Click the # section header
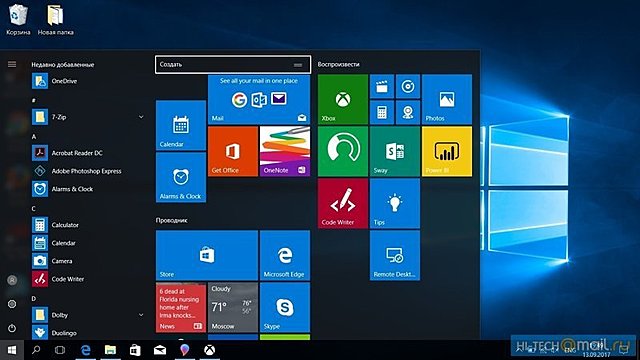The width and height of the screenshot is (640, 360). click(x=34, y=100)
